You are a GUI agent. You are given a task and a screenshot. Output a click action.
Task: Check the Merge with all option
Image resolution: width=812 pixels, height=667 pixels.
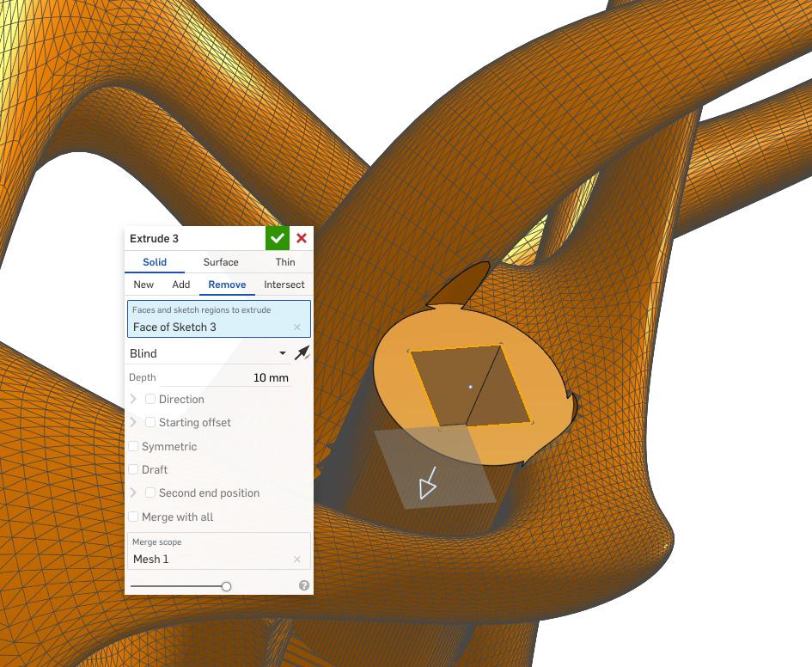(x=133, y=517)
